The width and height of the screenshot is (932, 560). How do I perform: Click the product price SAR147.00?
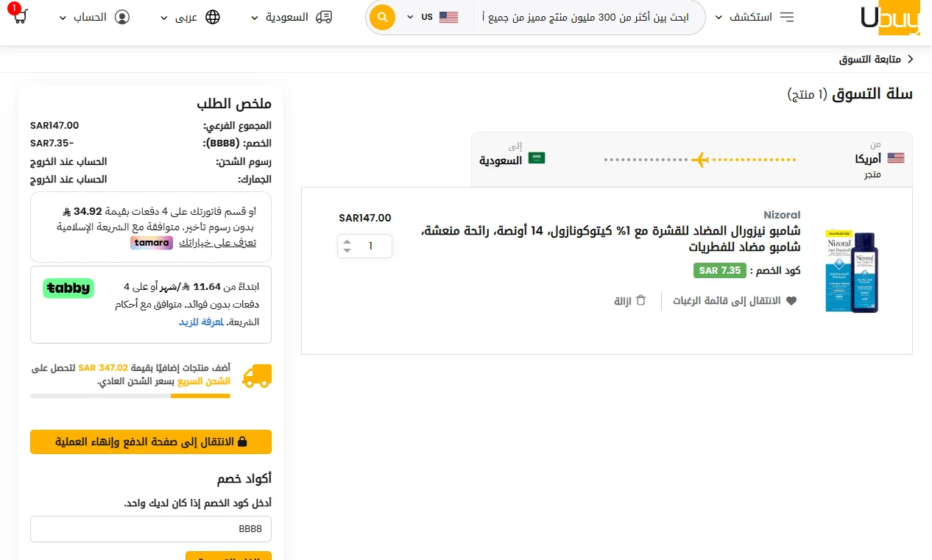pos(365,218)
